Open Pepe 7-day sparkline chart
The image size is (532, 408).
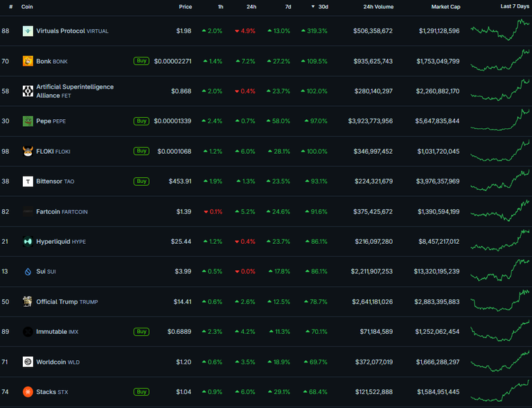[499, 119]
